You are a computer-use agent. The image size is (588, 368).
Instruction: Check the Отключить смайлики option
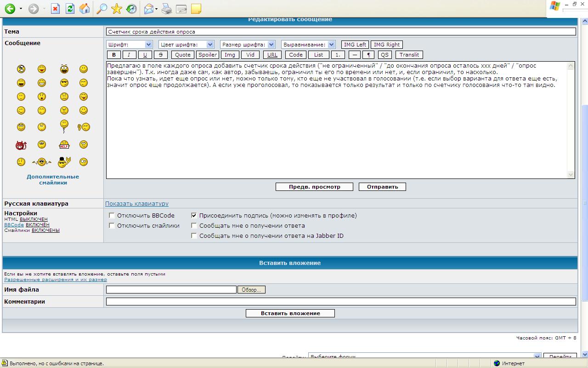pyautogui.click(x=112, y=225)
